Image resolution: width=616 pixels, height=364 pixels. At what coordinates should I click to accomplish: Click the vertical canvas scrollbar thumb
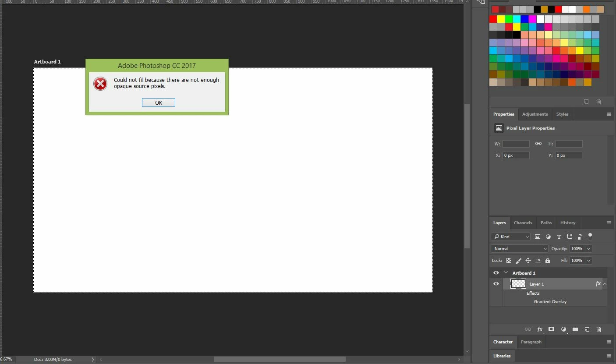pyautogui.click(x=467, y=176)
